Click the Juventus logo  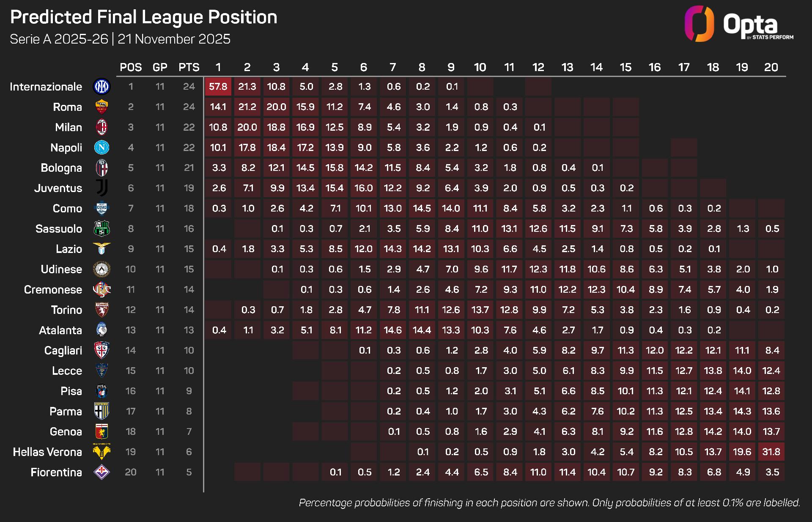[101, 188]
